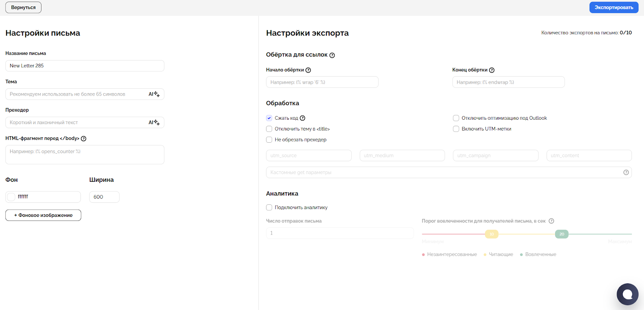Uncheck the Сжать код checkbox

[x=269, y=118]
